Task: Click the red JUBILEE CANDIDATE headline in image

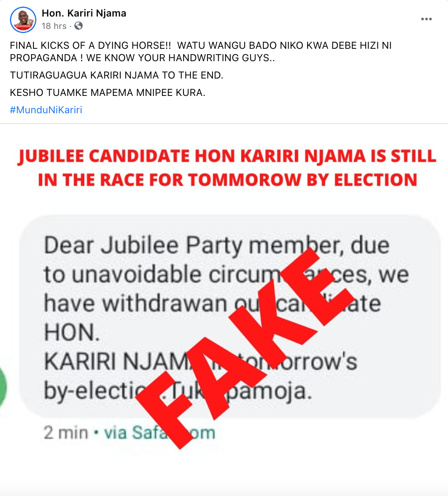Action: coord(227,156)
